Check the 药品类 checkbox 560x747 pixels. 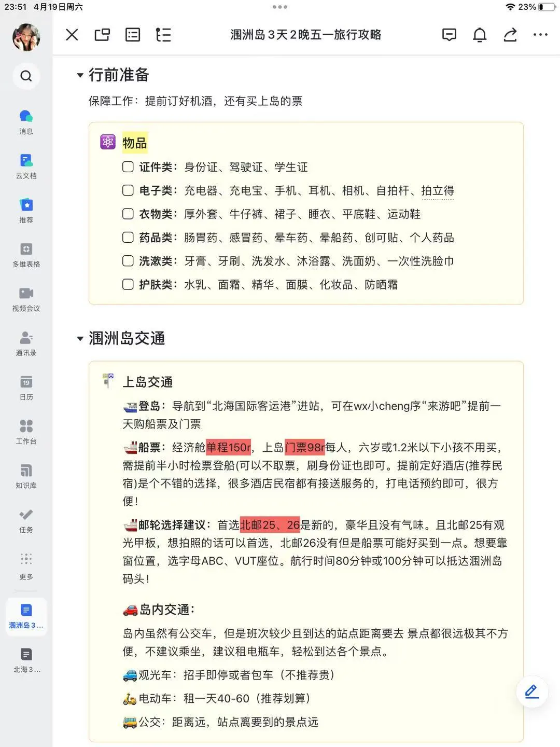click(127, 238)
